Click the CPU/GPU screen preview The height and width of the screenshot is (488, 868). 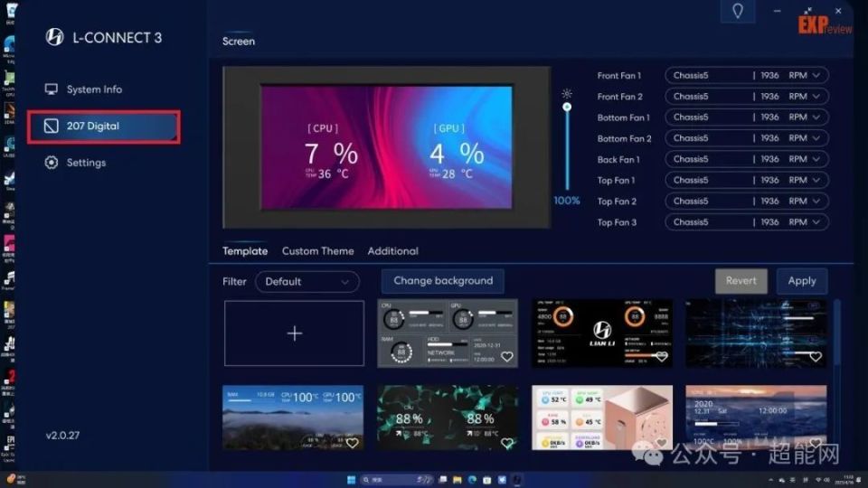[386, 147]
